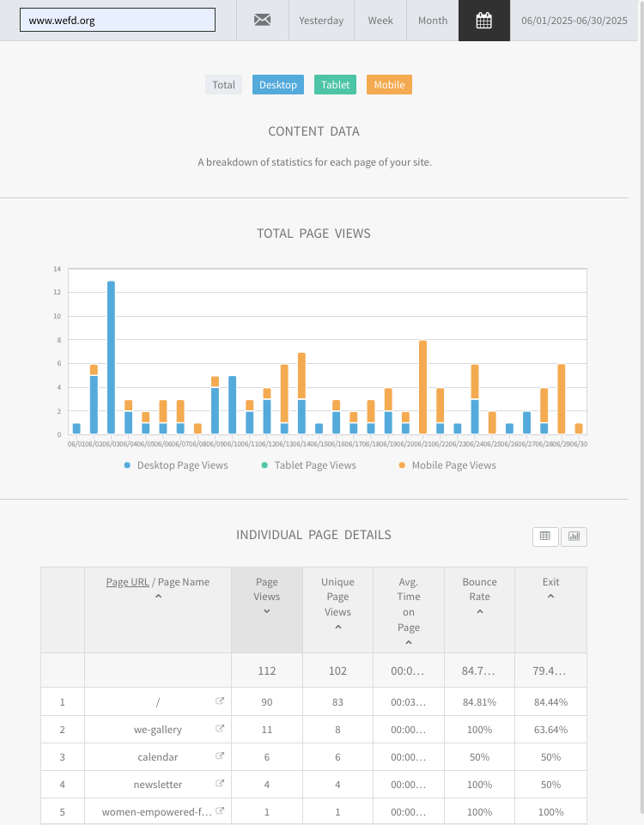Viewport: 644px width, 825px height.
Task: Click the www.wefd.org site input field
Action: pos(118,21)
